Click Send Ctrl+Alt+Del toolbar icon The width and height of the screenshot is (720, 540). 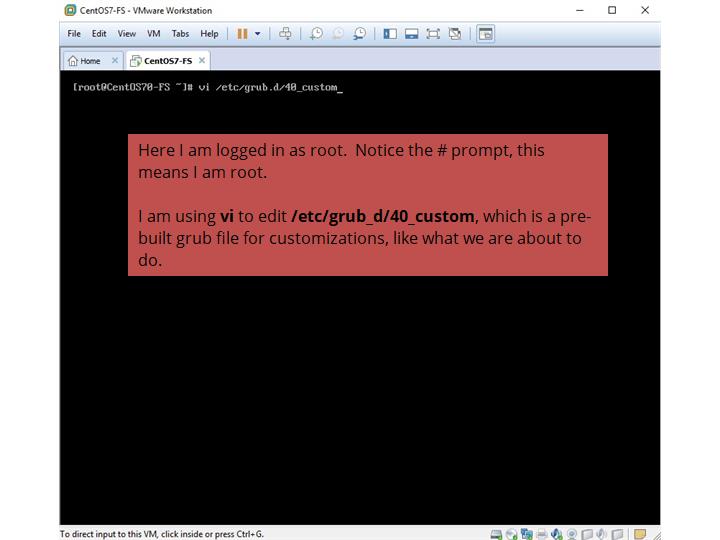[x=285, y=33]
